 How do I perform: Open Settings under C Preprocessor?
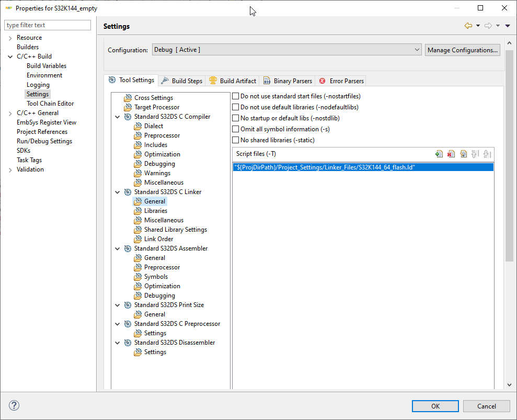pos(155,333)
